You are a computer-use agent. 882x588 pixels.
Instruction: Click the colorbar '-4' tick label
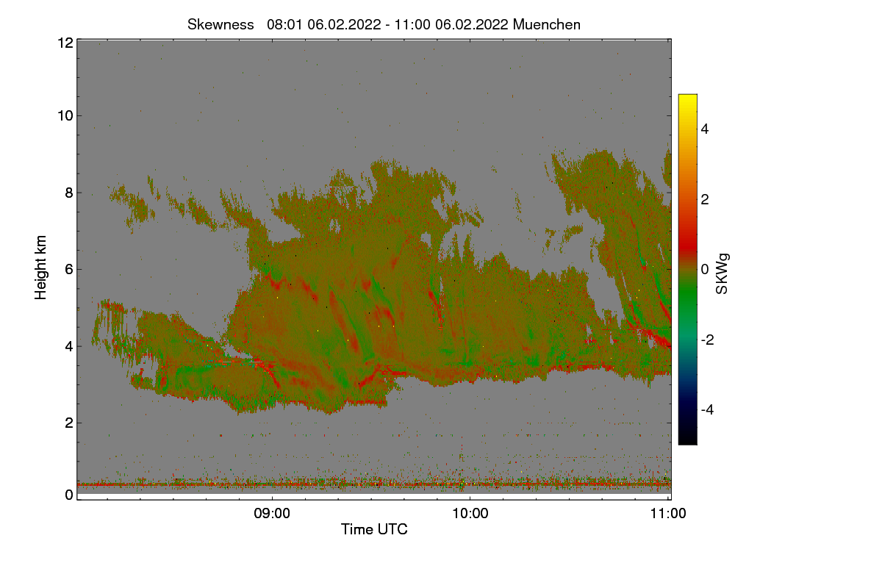pyautogui.click(x=707, y=409)
